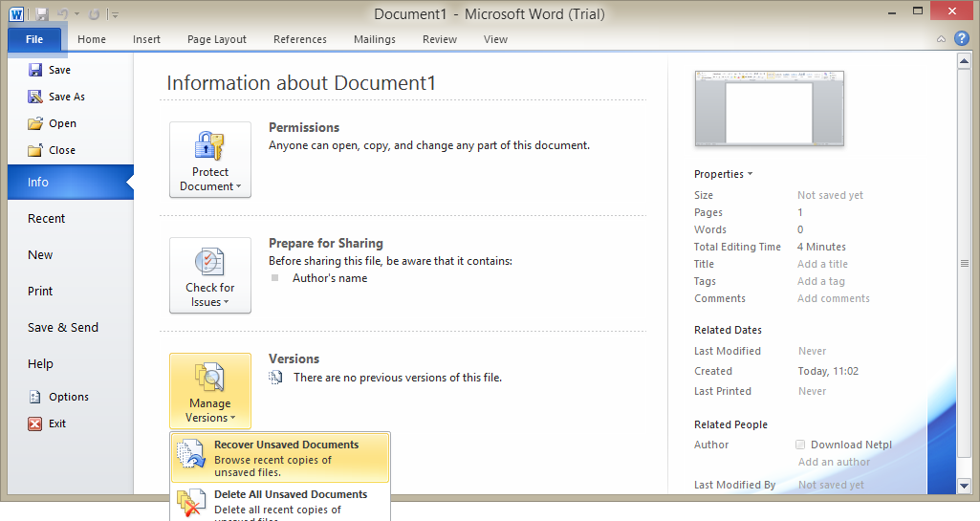980x521 pixels.
Task: Click the Exit red X icon
Action: 35,423
